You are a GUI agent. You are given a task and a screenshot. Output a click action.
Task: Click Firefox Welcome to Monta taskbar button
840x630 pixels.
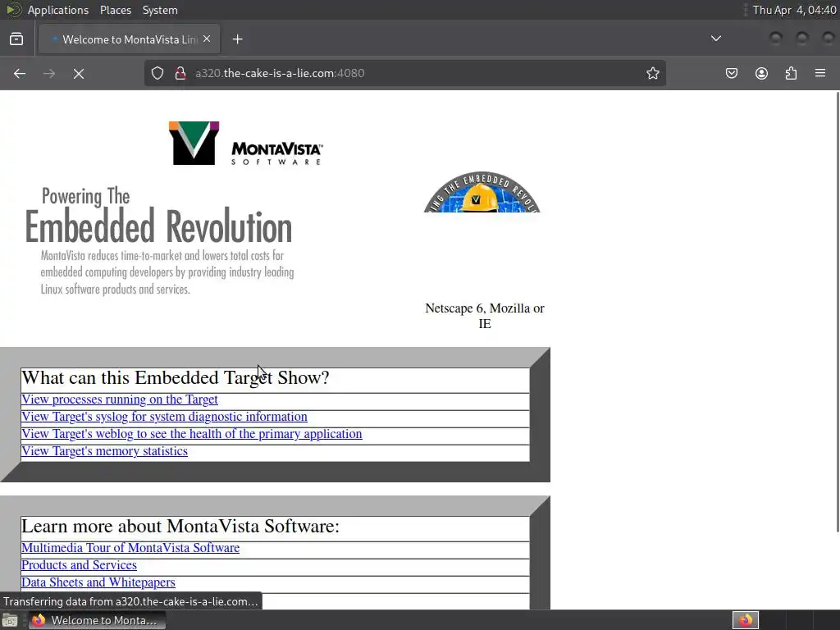click(x=97, y=620)
